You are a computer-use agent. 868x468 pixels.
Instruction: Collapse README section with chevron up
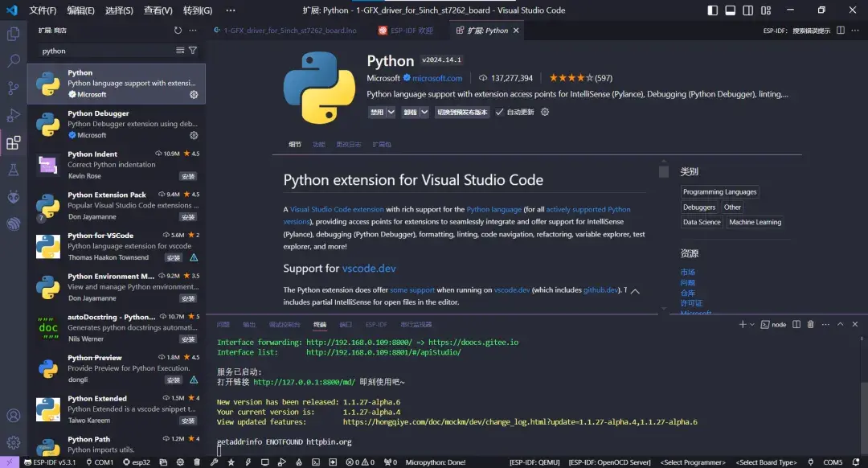pyautogui.click(x=635, y=291)
